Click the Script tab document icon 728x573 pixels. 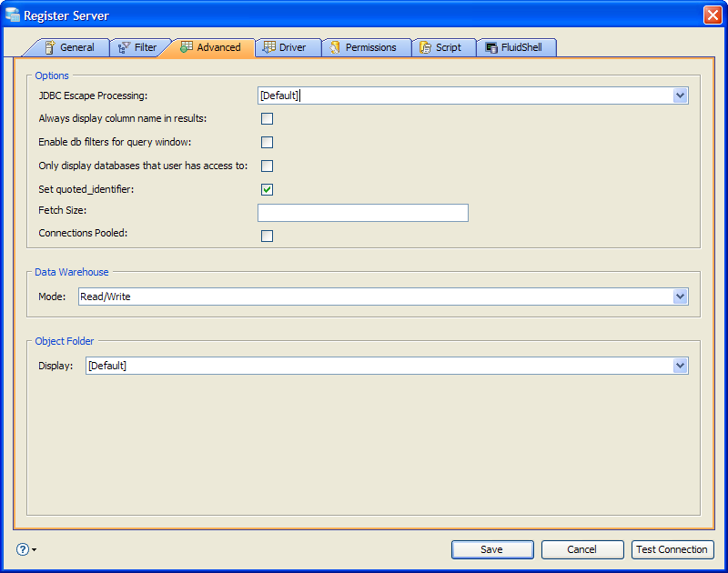coord(425,47)
